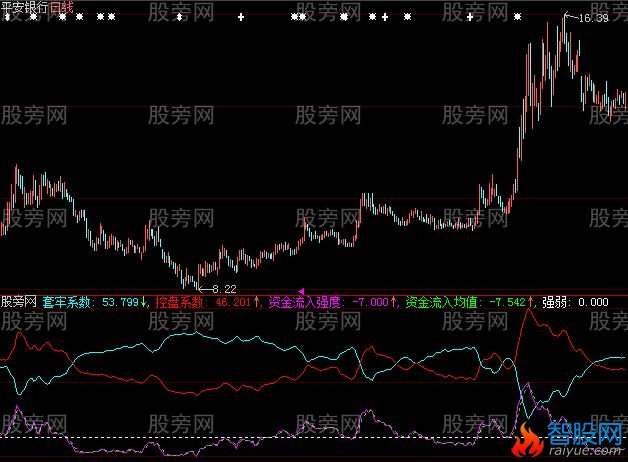628x462 pixels.
Task: Click the 日线 period label
Action: (x=61, y=7)
